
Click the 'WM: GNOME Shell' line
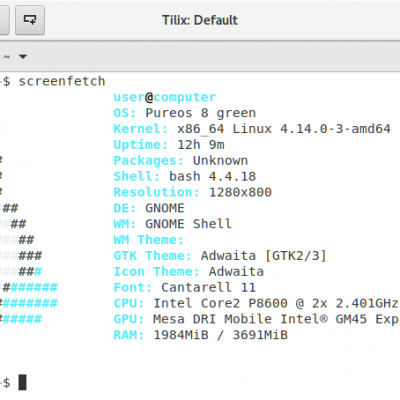click(x=173, y=224)
